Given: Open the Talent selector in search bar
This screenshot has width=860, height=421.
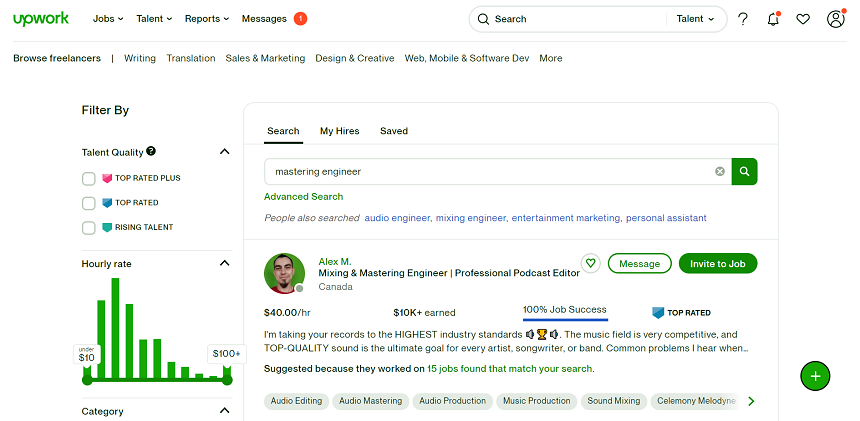Looking at the screenshot, I should pos(695,19).
